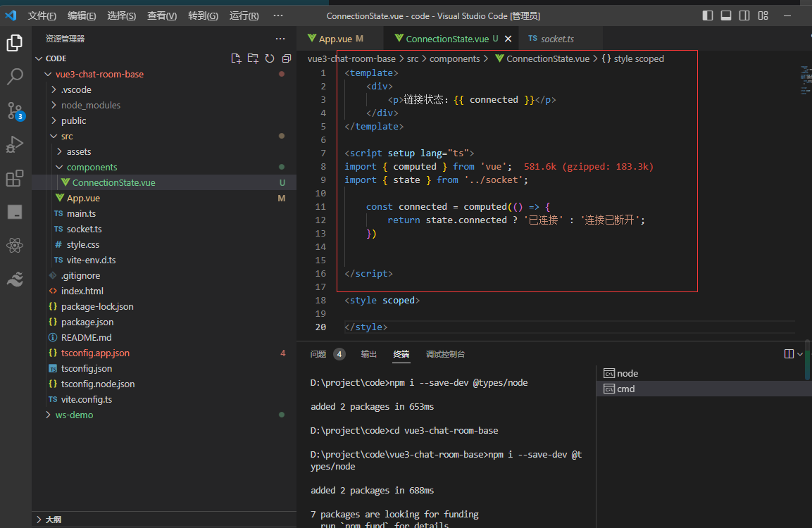This screenshot has height=528, width=812.
Task: Switch to the 终端 terminal panel tab
Action: tap(401, 354)
